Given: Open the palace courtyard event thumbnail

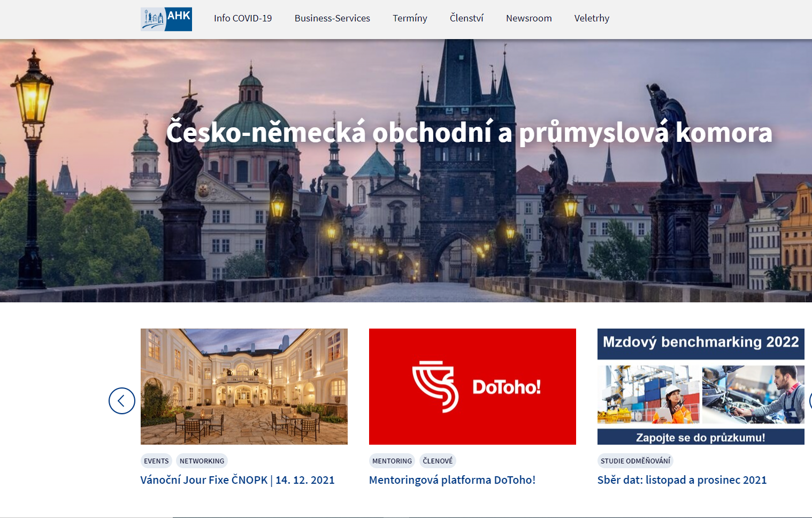Looking at the screenshot, I should tap(244, 386).
